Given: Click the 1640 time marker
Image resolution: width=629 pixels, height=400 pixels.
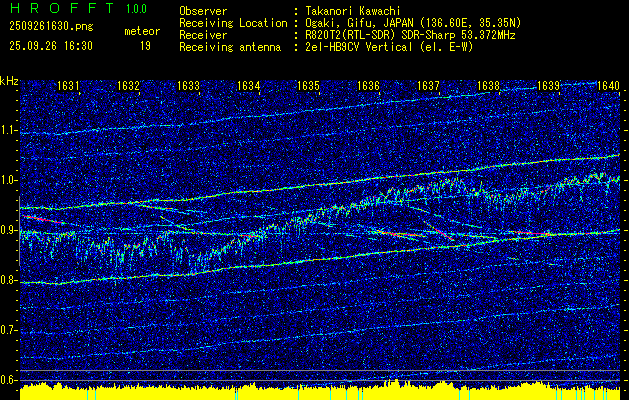Looking at the screenshot, I should (608, 85).
